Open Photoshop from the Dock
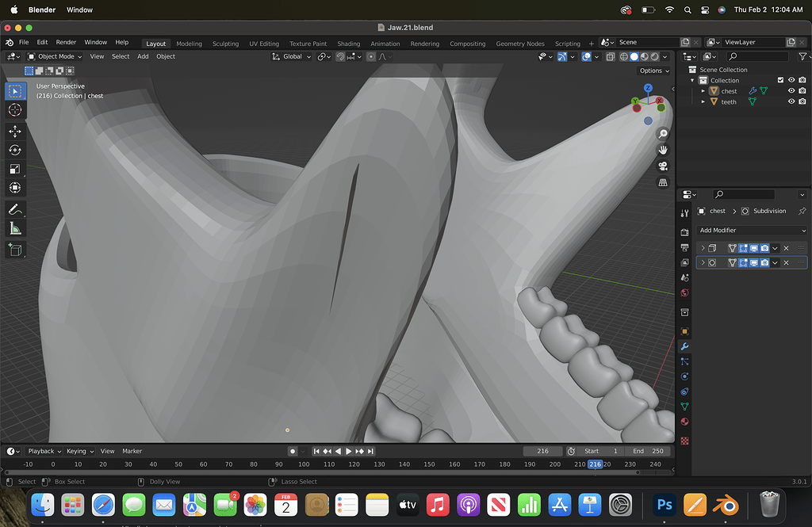 tap(665, 506)
